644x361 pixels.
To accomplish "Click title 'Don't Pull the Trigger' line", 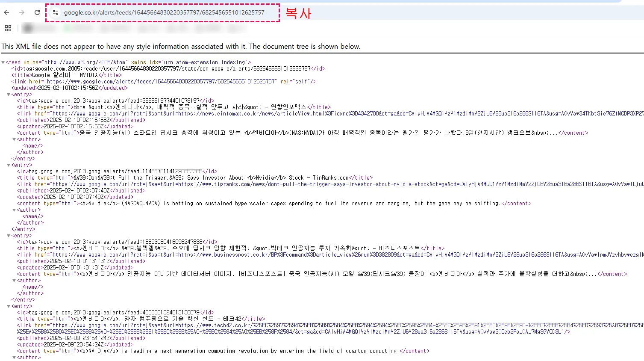I will click(x=195, y=178).
